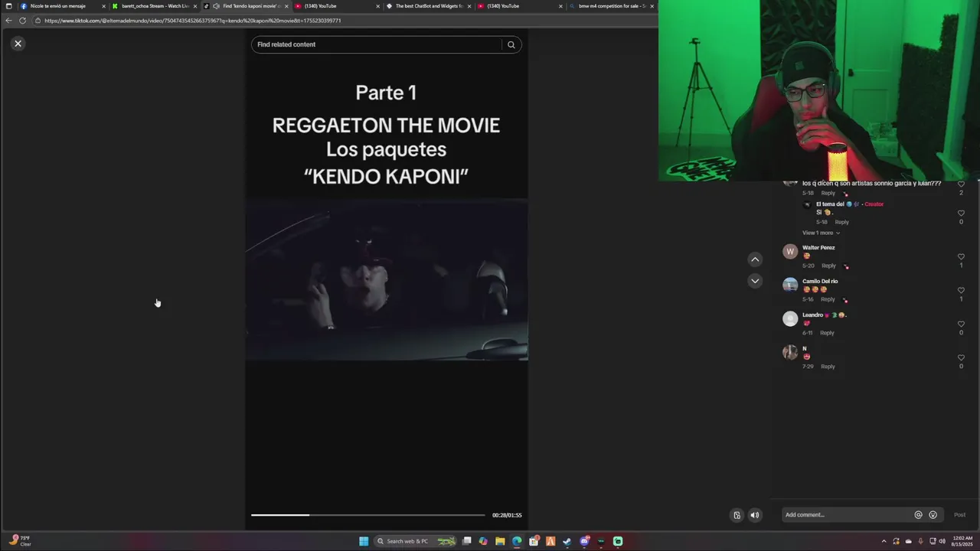Image resolution: width=980 pixels, height=551 pixels.
Task: Reply to user N's comment
Action: coord(828,367)
